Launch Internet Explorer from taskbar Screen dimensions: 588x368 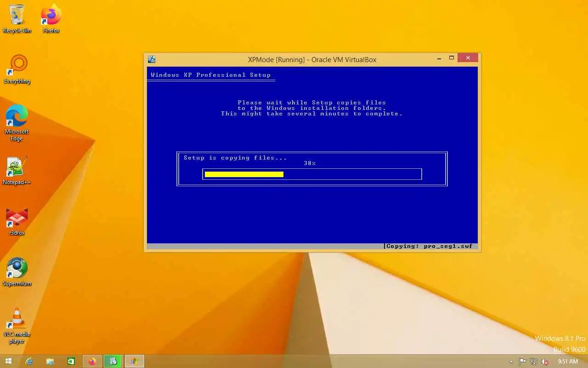[29, 361]
